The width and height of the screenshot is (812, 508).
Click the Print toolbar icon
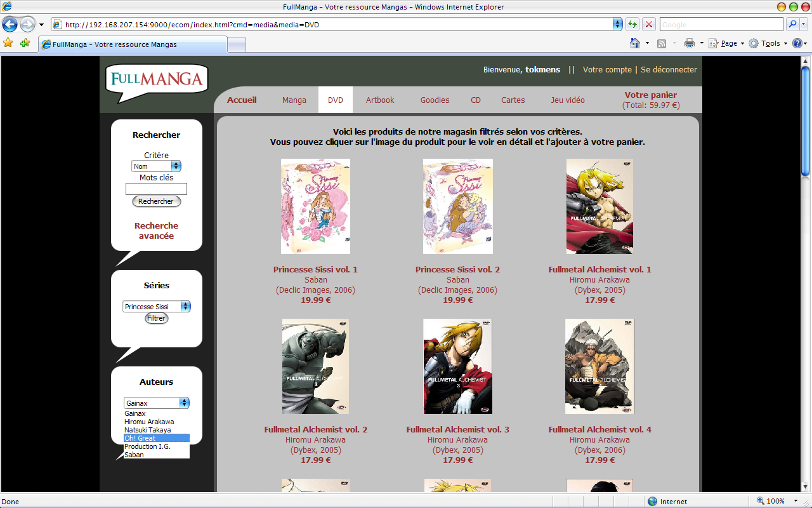pyautogui.click(x=690, y=43)
